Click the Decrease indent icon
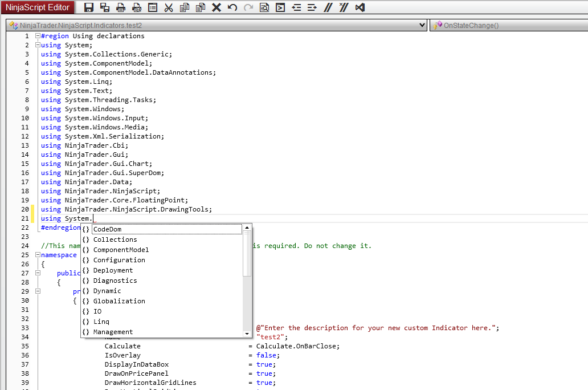The height and width of the screenshot is (390, 588). (296, 7)
